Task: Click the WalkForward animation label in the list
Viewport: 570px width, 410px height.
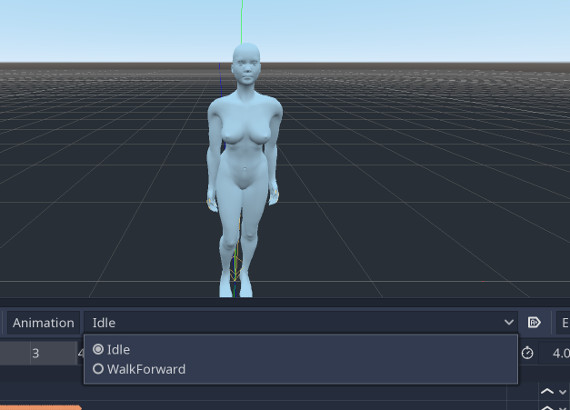Action: click(x=146, y=369)
